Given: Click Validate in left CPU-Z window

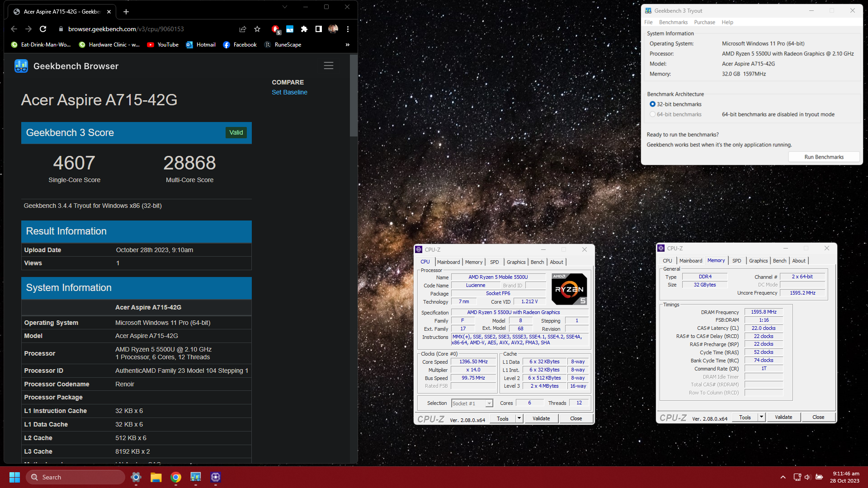Looking at the screenshot, I should point(541,418).
